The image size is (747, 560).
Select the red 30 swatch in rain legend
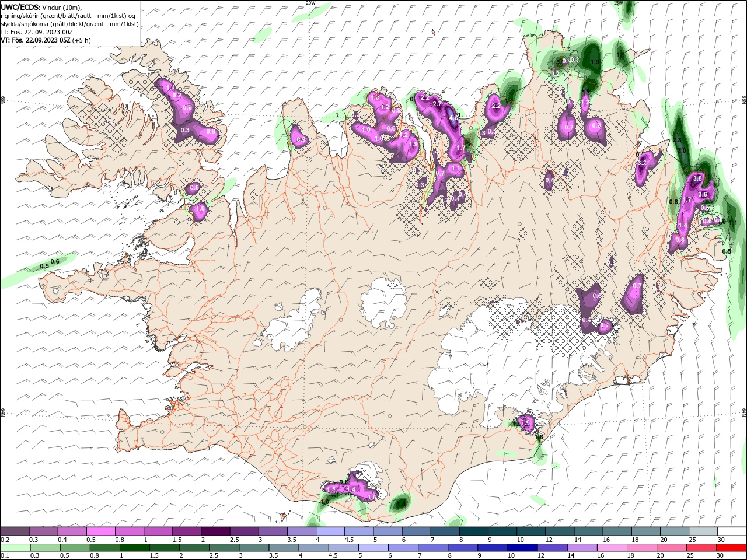click(731, 548)
